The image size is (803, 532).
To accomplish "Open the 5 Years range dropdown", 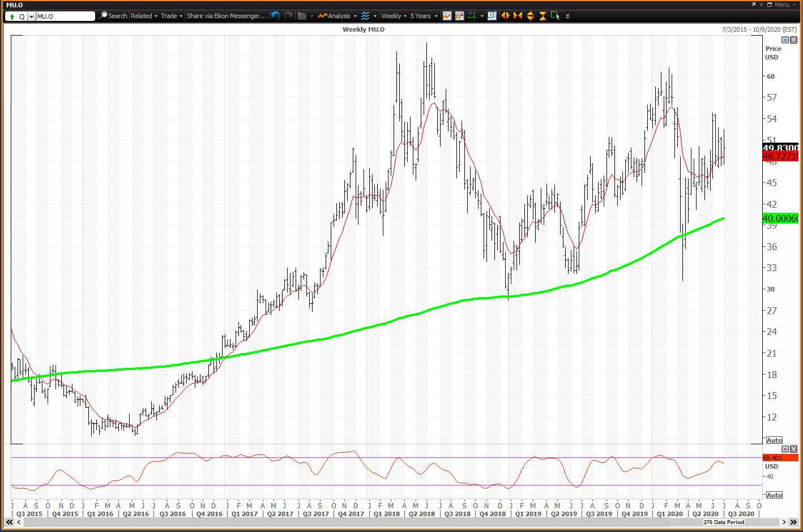I will pos(424,16).
